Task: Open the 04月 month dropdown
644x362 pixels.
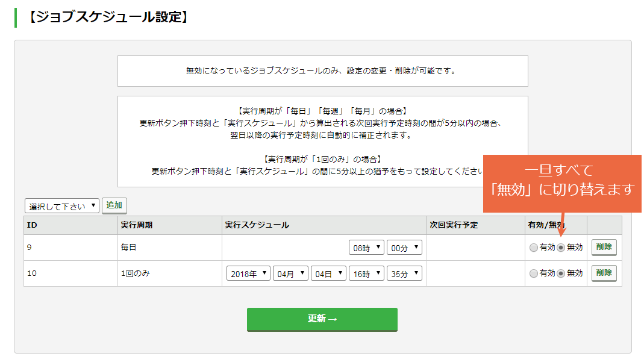Action: pyautogui.click(x=290, y=273)
